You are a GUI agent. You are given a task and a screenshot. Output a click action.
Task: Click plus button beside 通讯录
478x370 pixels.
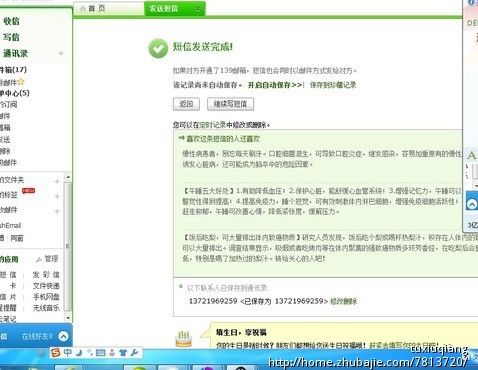pos(61,53)
